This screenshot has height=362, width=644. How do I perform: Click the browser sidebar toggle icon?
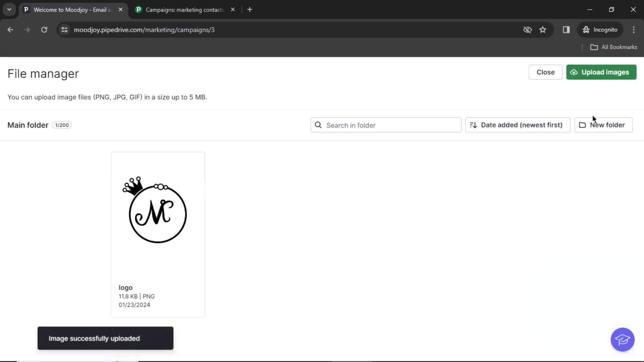point(566,29)
